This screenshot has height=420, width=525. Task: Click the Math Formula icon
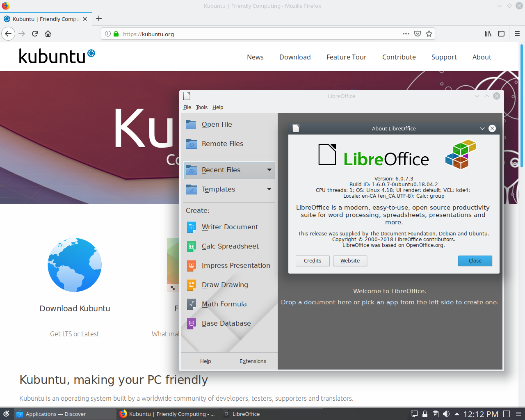pyautogui.click(x=191, y=304)
